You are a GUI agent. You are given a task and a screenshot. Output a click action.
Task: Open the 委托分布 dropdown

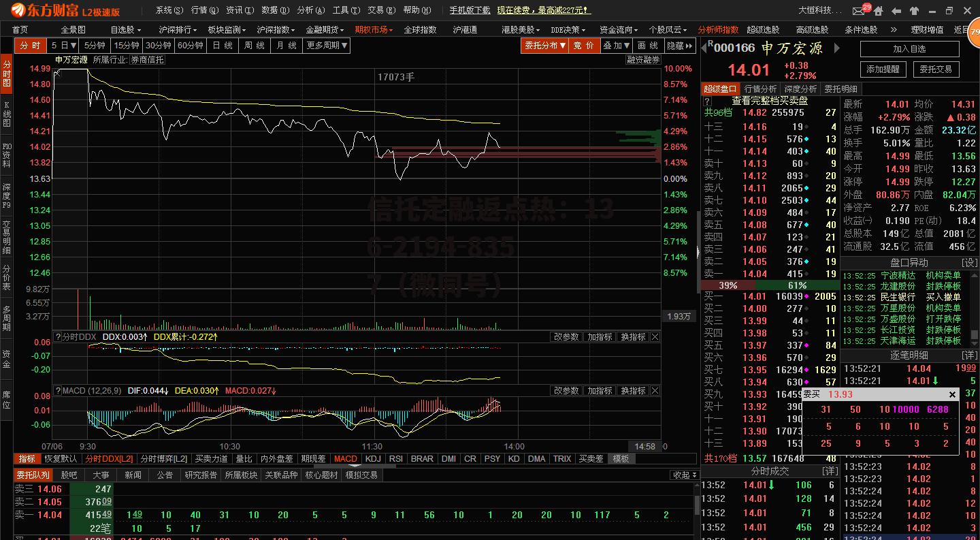click(x=544, y=46)
